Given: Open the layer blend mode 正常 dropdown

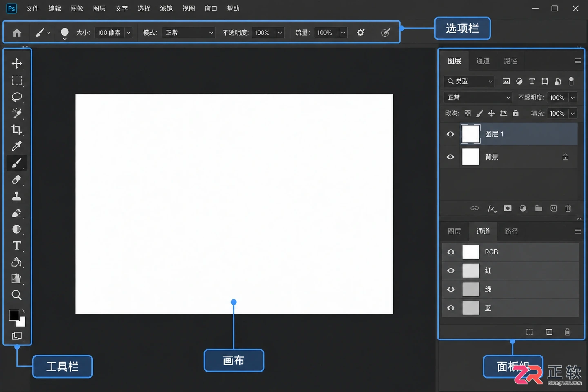Looking at the screenshot, I should pos(478,98).
